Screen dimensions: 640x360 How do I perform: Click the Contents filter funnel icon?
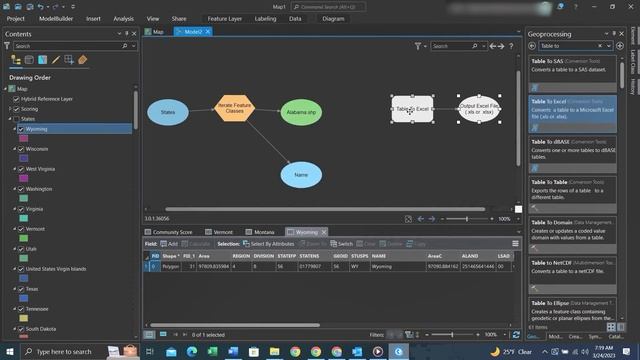7,46
